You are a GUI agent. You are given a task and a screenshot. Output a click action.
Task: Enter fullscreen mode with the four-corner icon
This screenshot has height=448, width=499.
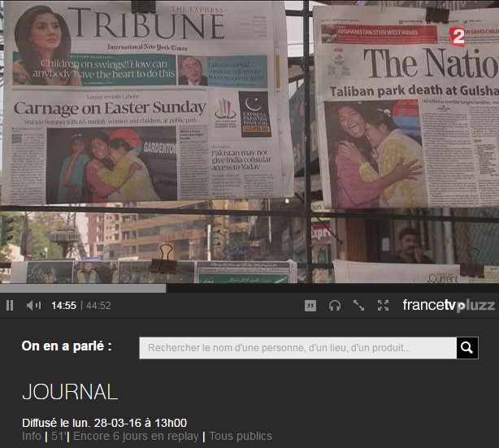(383, 306)
